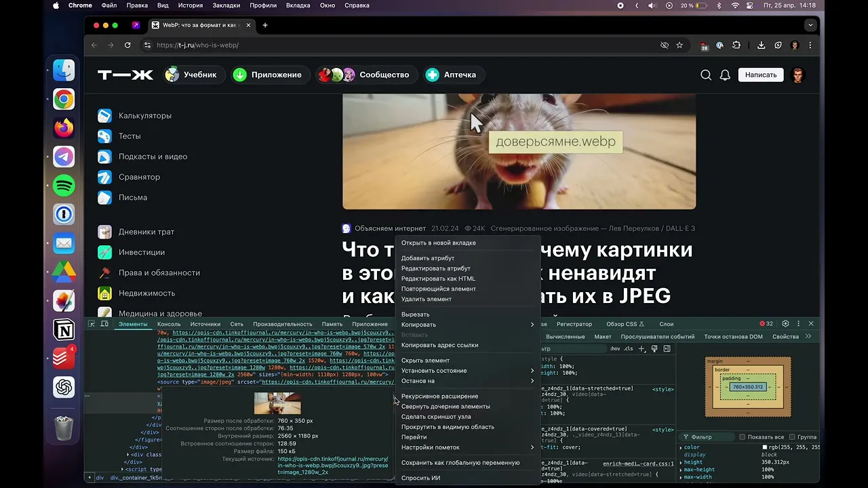The width and height of the screenshot is (868, 488).
Task: Open DevTools settings gear
Action: tap(785, 324)
